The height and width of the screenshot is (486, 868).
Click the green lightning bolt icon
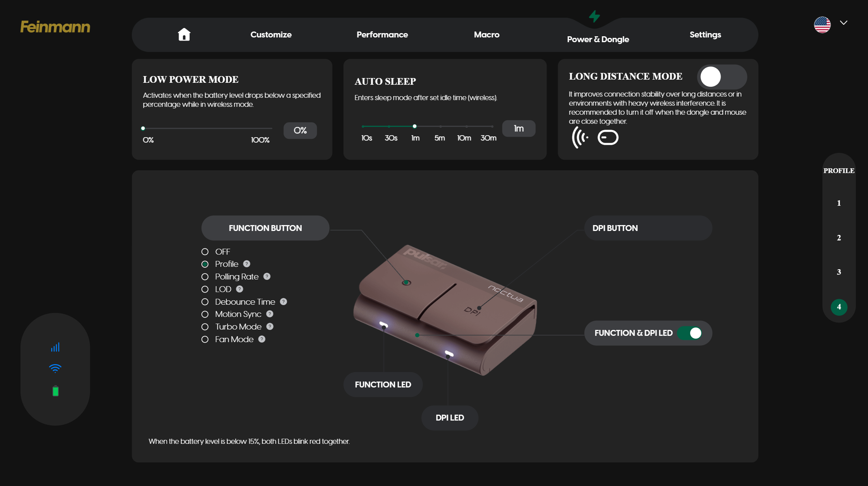(594, 16)
